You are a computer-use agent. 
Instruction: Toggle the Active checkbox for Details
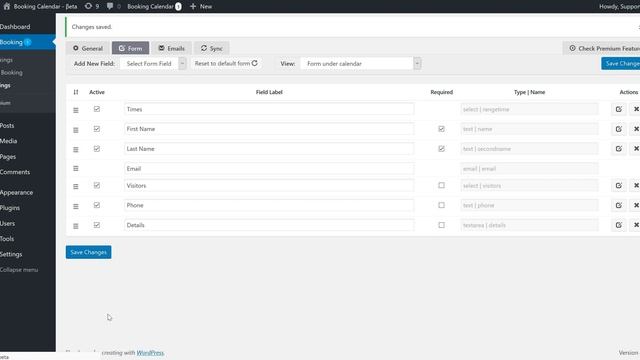[x=97, y=225]
